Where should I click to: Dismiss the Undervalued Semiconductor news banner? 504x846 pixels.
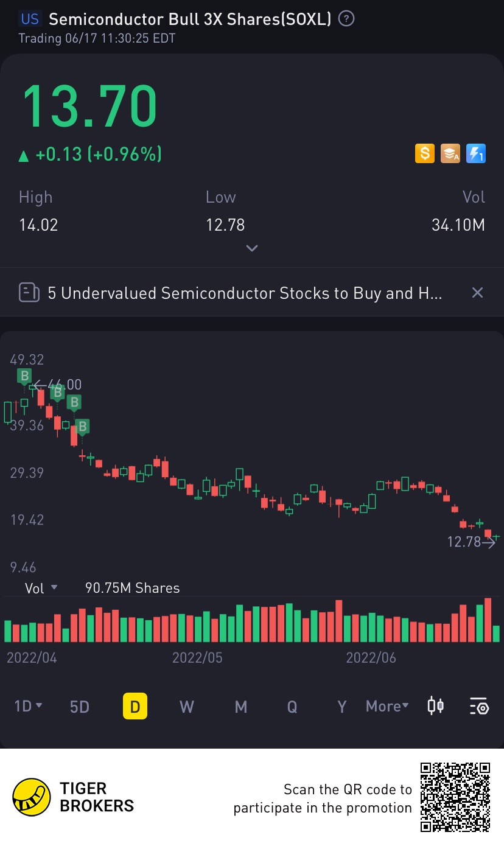(477, 293)
